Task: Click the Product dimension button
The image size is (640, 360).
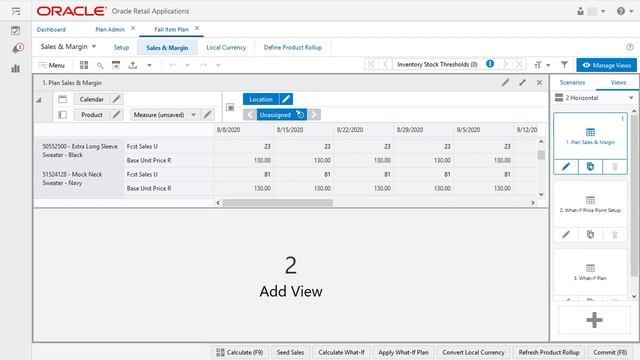Action: tap(91, 115)
